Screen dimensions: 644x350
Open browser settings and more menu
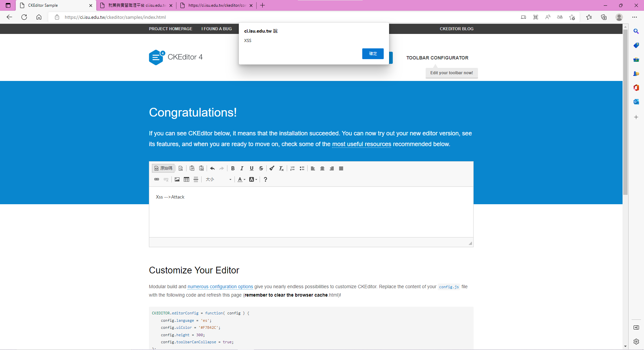tap(635, 17)
